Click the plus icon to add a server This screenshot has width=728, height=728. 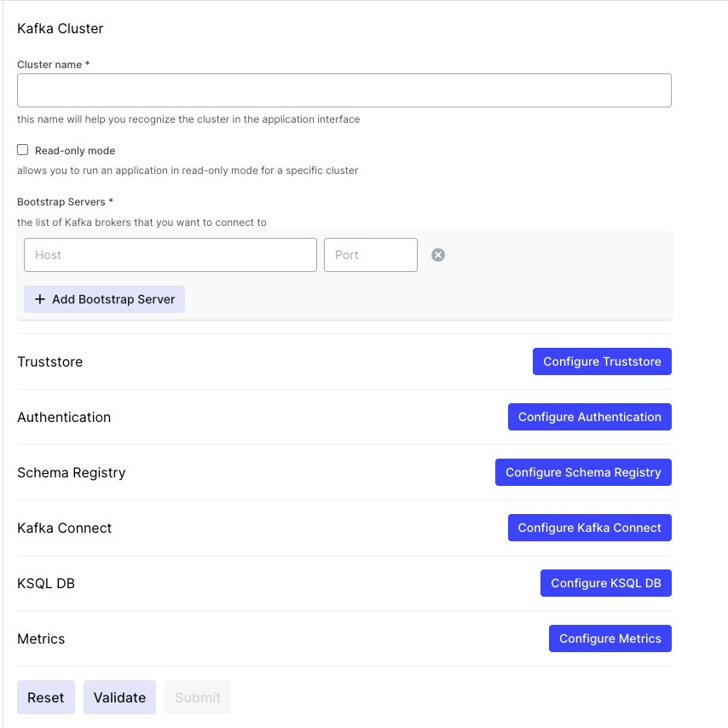tap(40, 299)
